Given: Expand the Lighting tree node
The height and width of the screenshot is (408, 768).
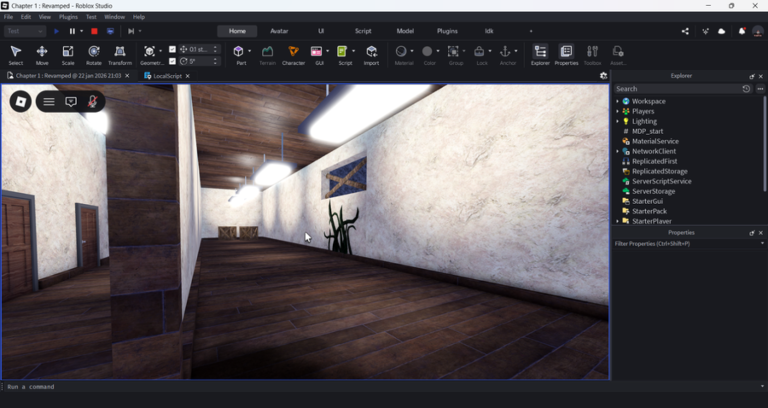Looking at the screenshot, I should coord(618,121).
